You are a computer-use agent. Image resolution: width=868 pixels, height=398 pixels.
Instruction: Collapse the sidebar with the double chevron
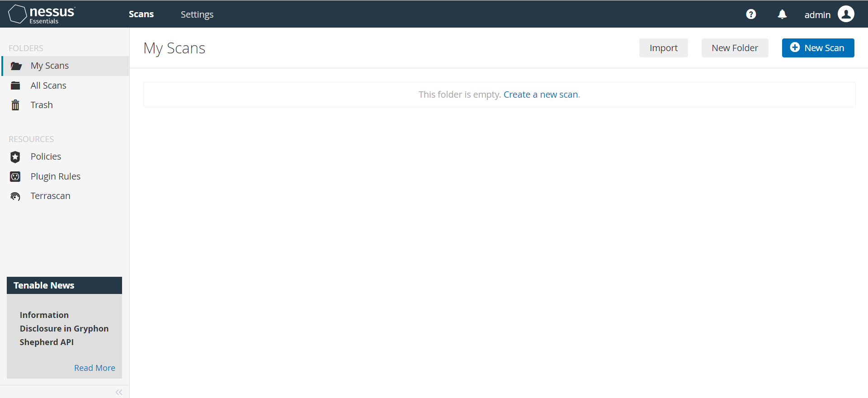119,392
